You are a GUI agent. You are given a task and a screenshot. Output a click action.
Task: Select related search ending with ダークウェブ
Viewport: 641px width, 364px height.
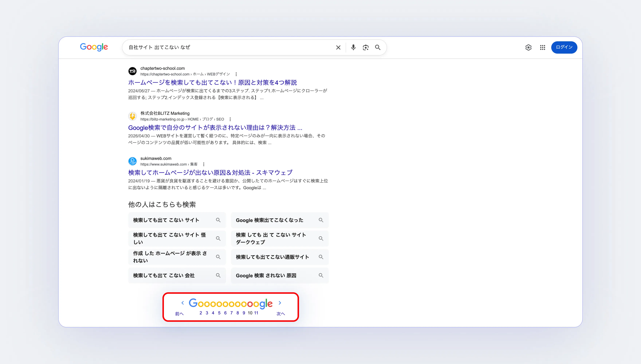(280, 238)
